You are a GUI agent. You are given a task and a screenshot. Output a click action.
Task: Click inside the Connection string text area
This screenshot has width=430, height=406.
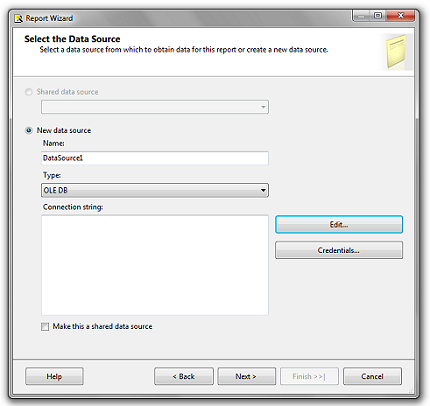155,265
